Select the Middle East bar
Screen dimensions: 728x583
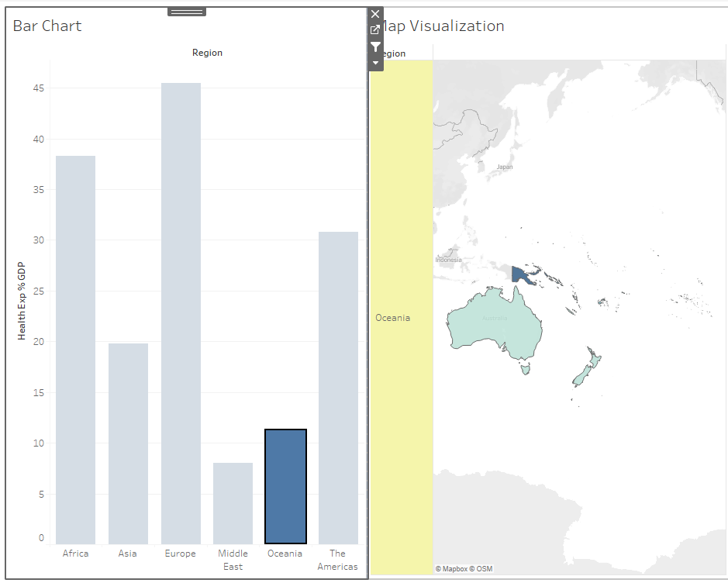233,500
